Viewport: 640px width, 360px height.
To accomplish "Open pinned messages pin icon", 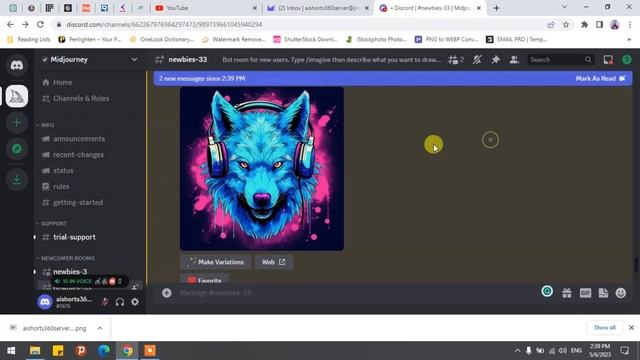I will 496,60.
